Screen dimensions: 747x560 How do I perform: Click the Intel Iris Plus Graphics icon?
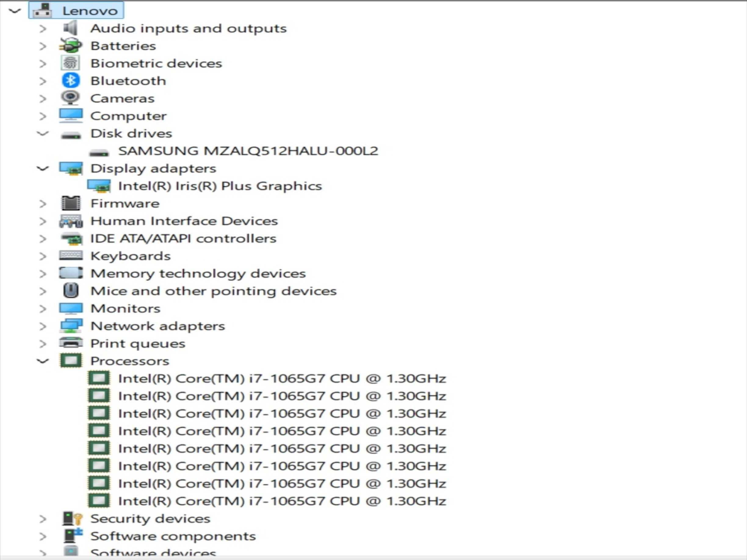click(x=99, y=186)
